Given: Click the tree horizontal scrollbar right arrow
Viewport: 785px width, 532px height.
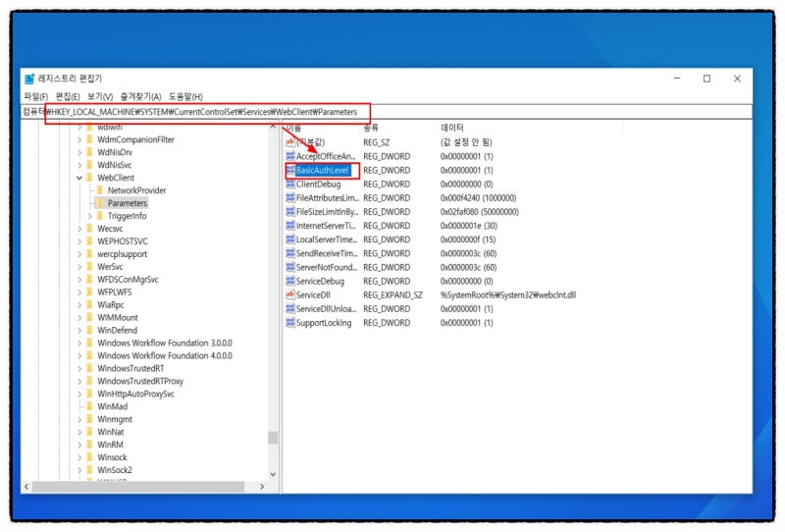Looking at the screenshot, I should tap(262, 487).
